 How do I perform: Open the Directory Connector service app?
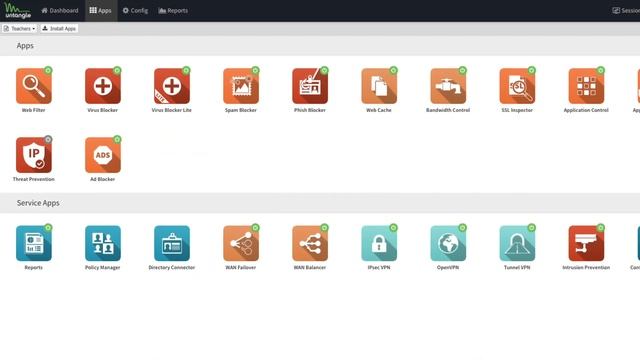coord(172,243)
